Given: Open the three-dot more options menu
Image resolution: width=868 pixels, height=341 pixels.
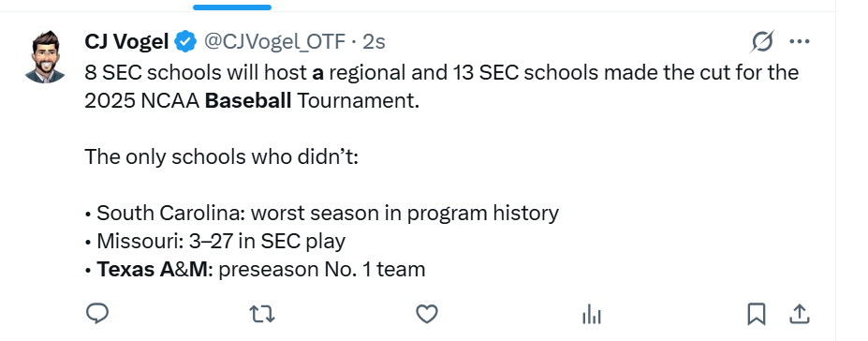Looking at the screenshot, I should (x=800, y=41).
